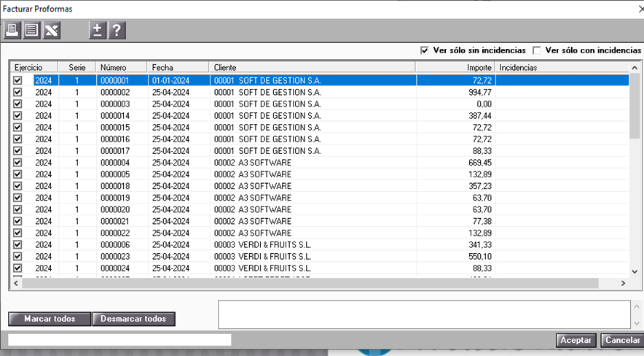Select the cell with amount 357,23

pos(455,186)
